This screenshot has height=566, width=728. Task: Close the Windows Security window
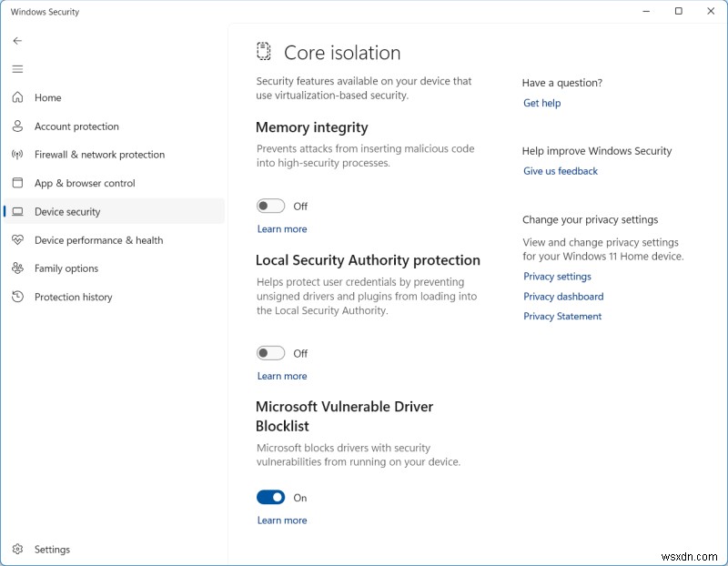click(711, 11)
